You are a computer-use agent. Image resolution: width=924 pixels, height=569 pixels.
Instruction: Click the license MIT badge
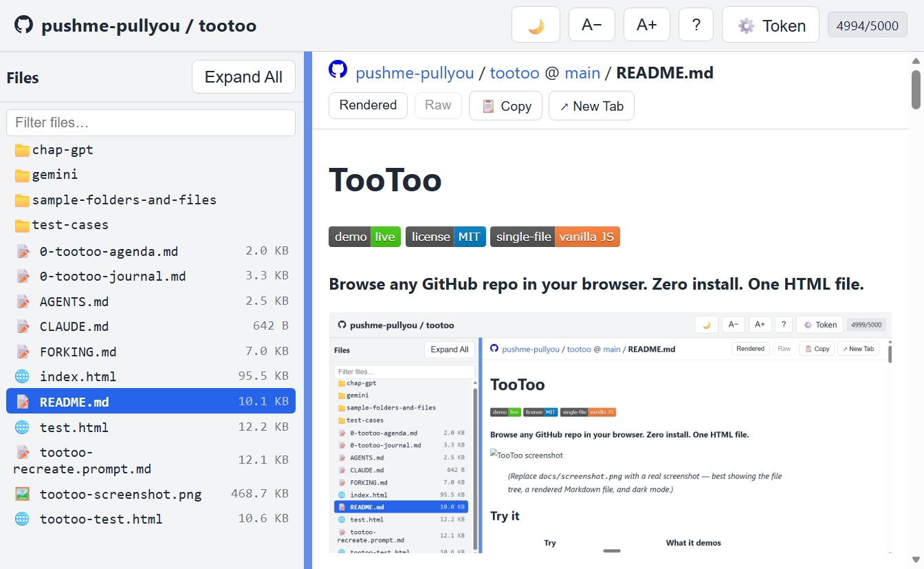tap(445, 237)
